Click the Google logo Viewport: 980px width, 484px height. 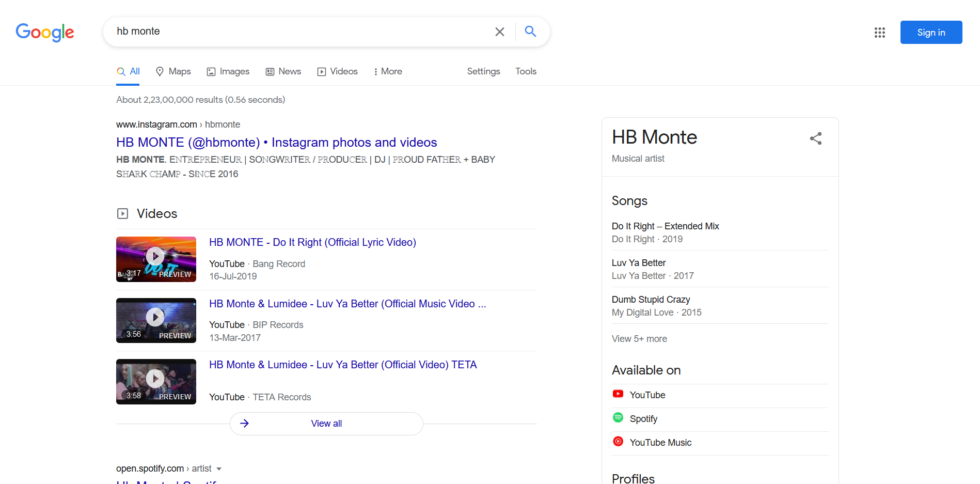coord(45,32)
